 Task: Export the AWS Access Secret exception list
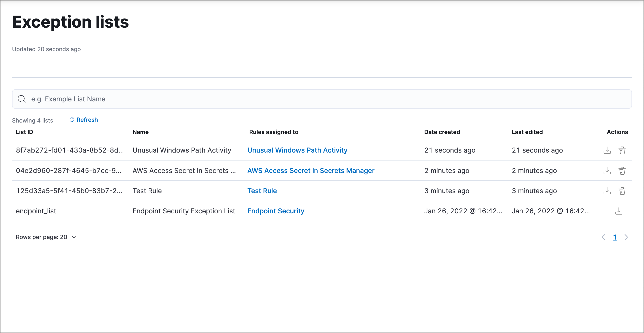click(x=607, y=170)
